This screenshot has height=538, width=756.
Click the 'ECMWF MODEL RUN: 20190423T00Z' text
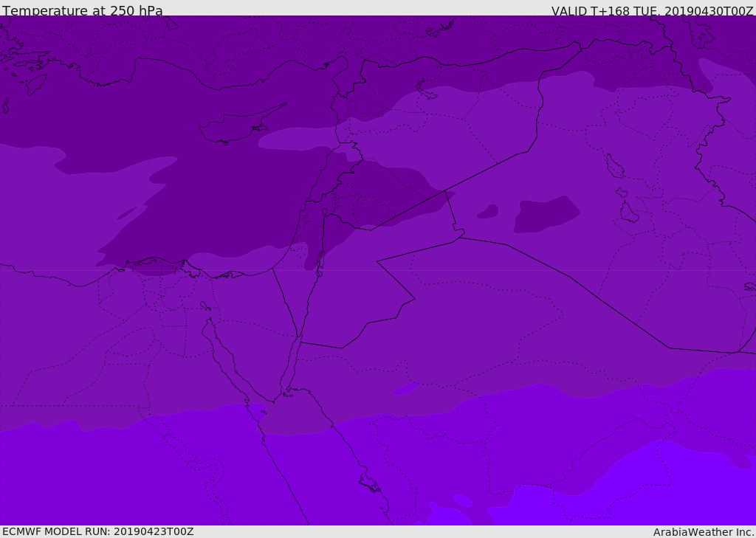[x=98, y=531]
